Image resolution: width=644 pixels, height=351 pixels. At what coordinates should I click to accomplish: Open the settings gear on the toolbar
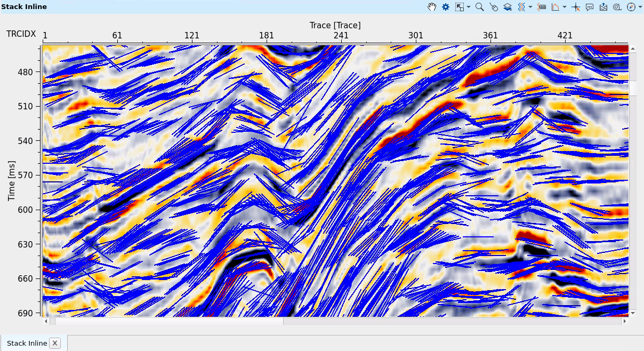(445, 7)
